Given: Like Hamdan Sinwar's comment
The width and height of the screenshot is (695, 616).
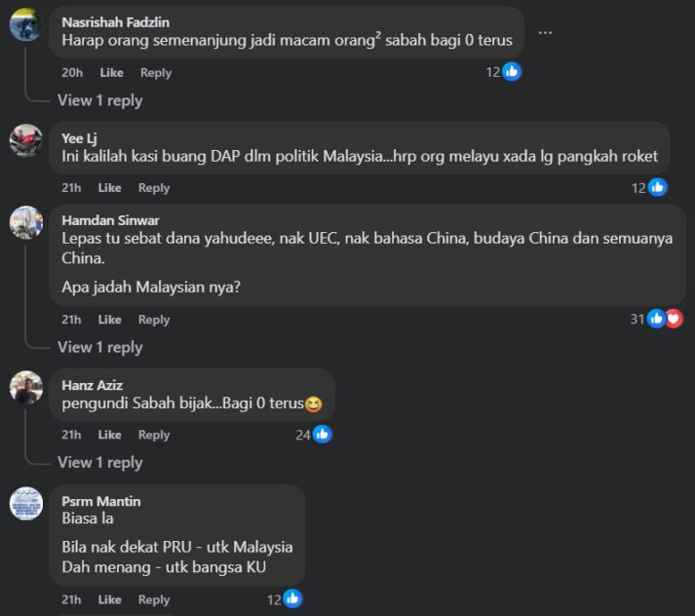Looking at the screenshot, I should (x=109, y=320).
